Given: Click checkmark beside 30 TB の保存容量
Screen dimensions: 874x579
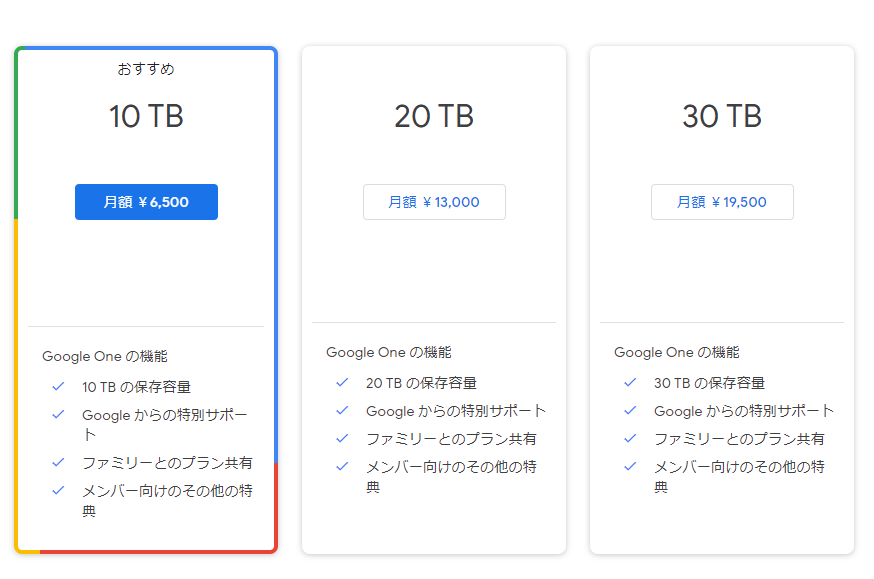Looking at the screenshot, I should click(x=630, y=382).
